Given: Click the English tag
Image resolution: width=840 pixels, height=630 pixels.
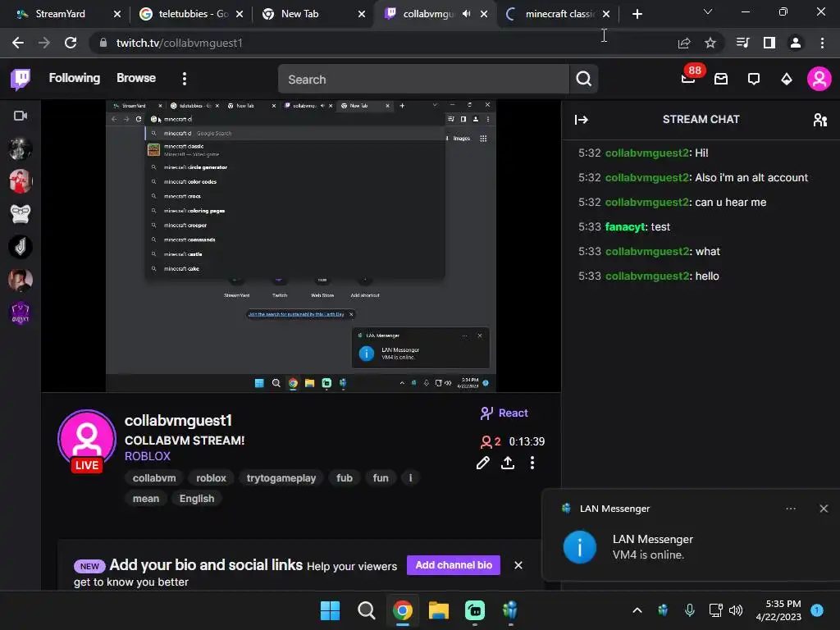Looking at the screenshot, I should pyautogui.click(x=197, y=499).
